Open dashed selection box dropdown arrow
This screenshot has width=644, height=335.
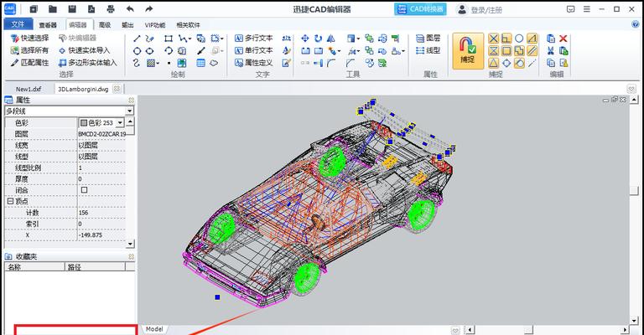click(222, 39)
